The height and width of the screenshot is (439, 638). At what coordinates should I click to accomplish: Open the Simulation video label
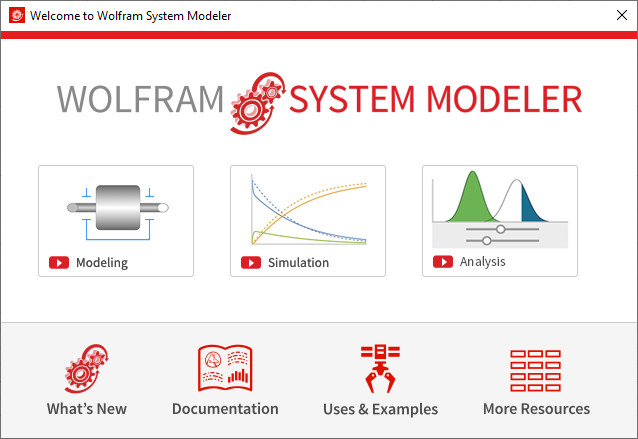pyautogui.click(x=298, y=263)
